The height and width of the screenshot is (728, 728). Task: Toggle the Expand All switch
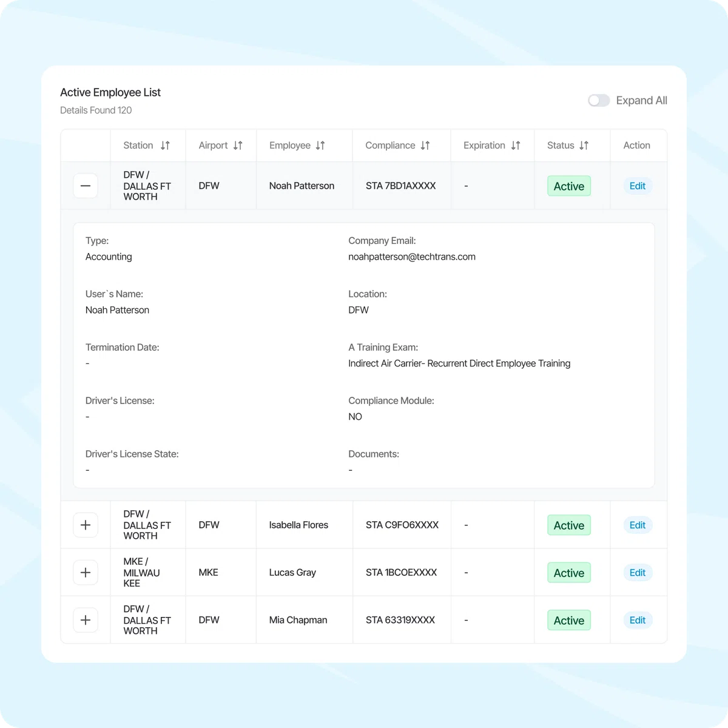click(x=599, y=101)
